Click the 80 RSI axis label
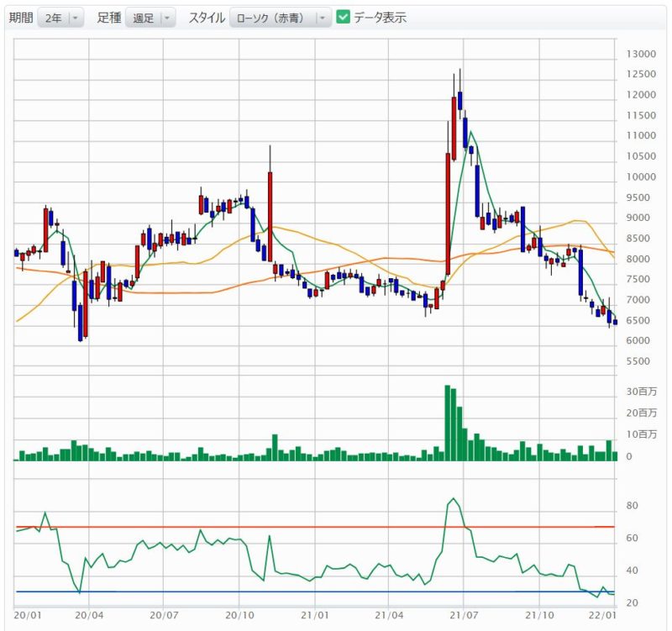This screenshot has height=631, width=672. [633, 506]
